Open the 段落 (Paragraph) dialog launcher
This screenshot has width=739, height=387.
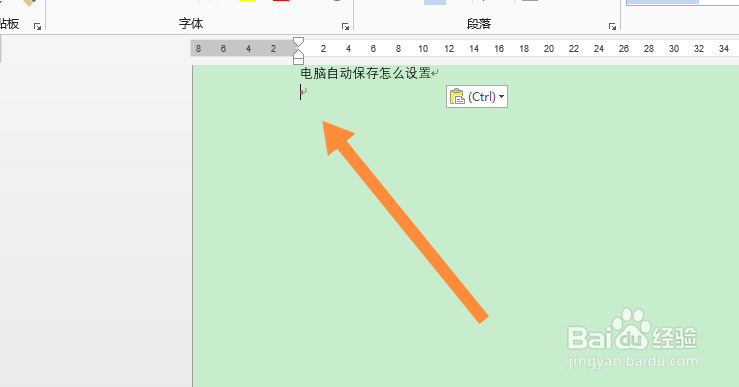point(612,26)
